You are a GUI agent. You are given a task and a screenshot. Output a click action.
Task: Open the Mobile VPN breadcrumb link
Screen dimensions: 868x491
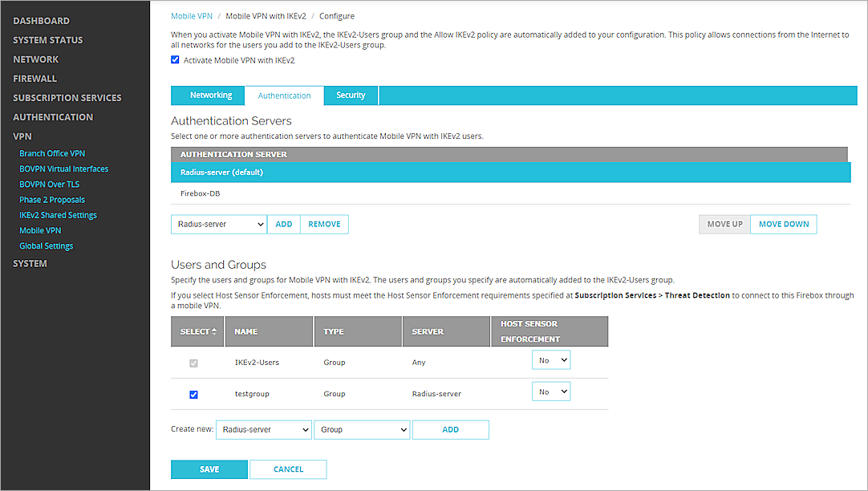click(x=191, y=15)
